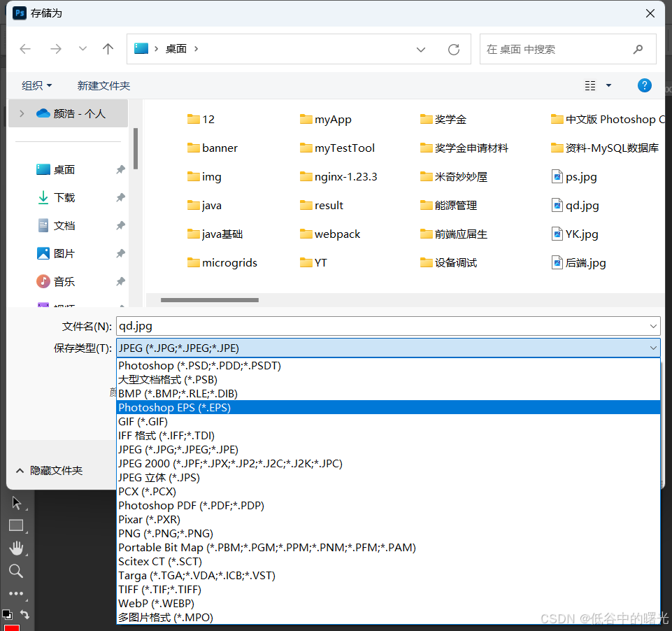
Task: Reset default foreground and background colors
Action: 7,614
